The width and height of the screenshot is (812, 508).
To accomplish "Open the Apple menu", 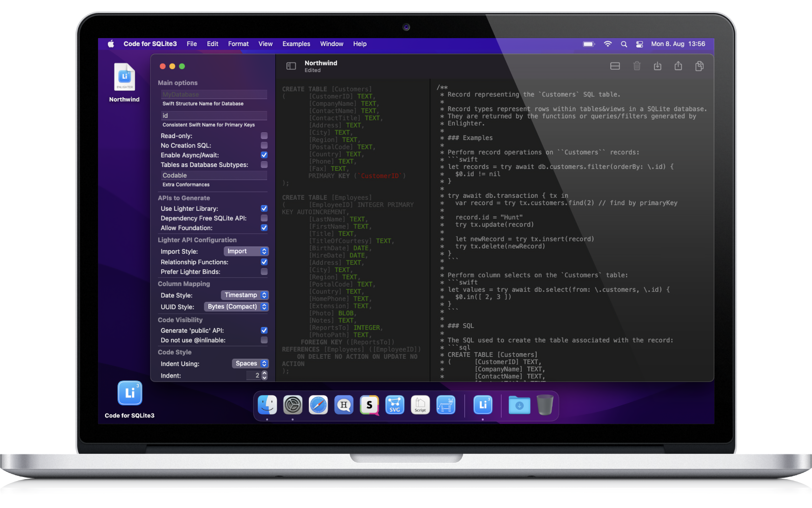I will click(x=111, y=44).
